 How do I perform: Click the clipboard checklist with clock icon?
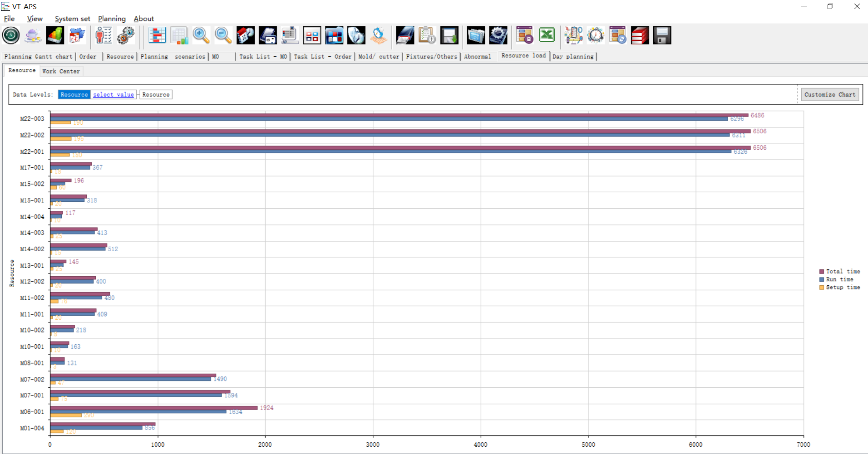coord(427,35)
